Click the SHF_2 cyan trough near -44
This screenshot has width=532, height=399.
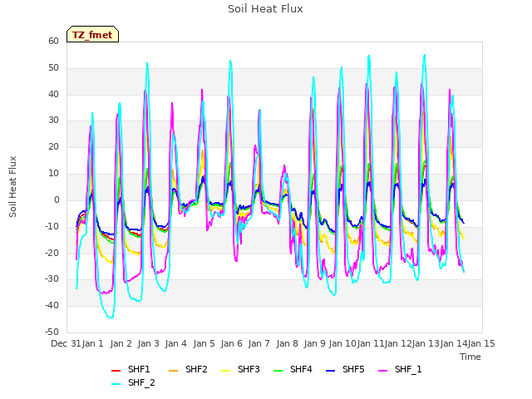(x=111, y=318)
